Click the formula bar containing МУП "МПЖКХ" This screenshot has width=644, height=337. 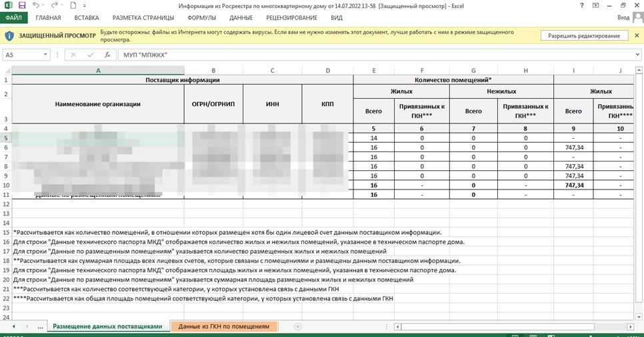[376, 55]
